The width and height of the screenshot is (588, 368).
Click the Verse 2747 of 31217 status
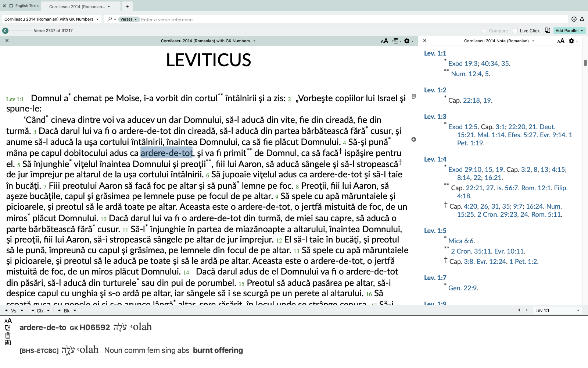coord(53,31)
